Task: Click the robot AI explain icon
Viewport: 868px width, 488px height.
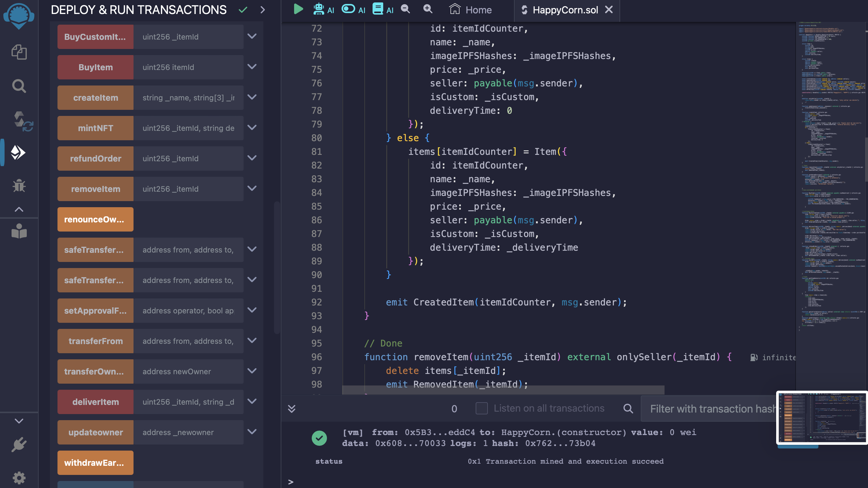Action: 324,9
